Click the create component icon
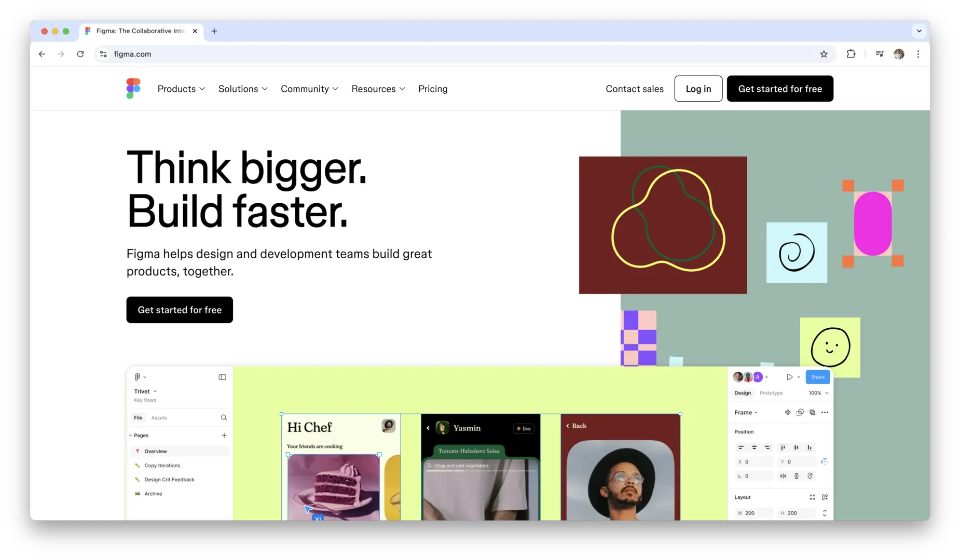Image resolution: width=960 pixels, height=560 pixels. click(x=787, y=412)
